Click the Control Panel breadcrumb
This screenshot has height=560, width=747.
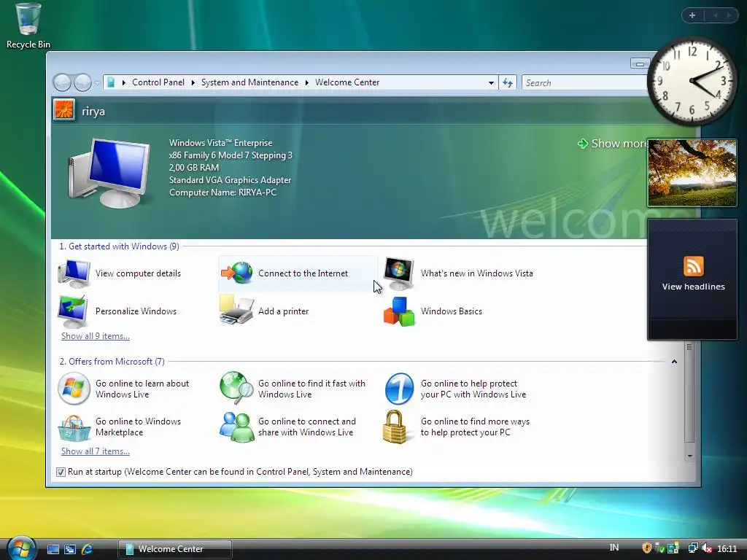pos(158,82)
